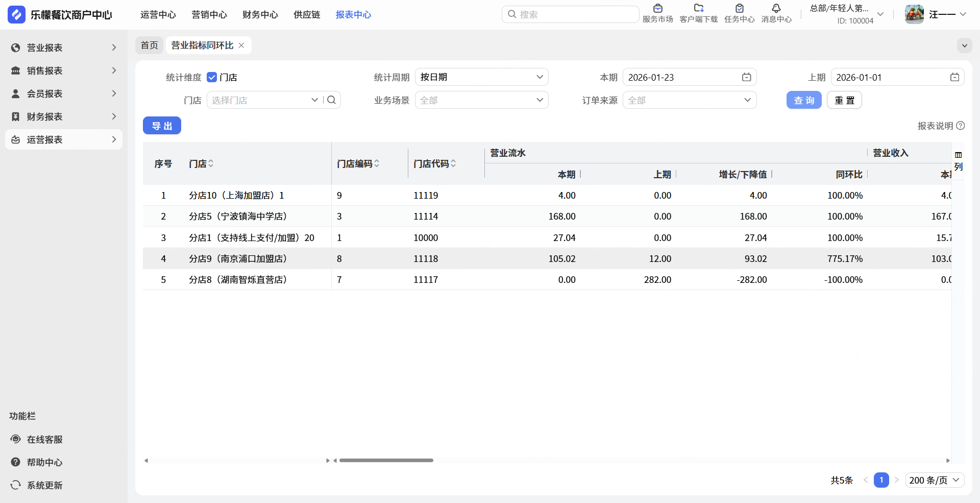Uncheck the 门店 statistics dimension checkbox
This screenshot has width=980, height=503.
tap(212, 78)
